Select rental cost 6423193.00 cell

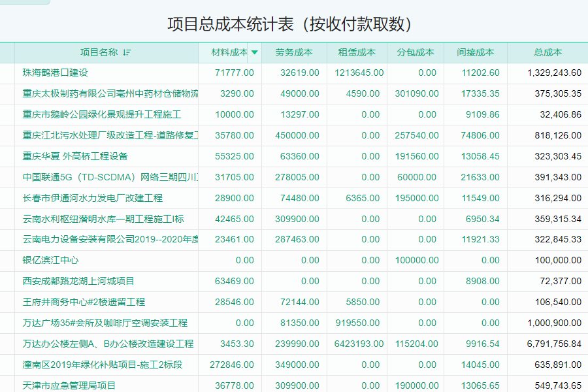pos(359,344)
